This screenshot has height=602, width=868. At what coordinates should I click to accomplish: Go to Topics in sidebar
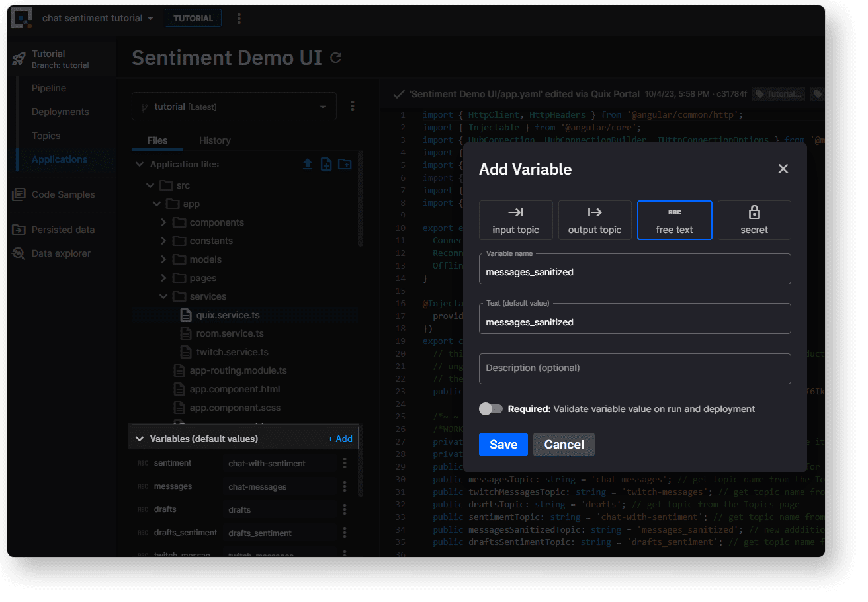pyautogui.click(x=46, y=136)
